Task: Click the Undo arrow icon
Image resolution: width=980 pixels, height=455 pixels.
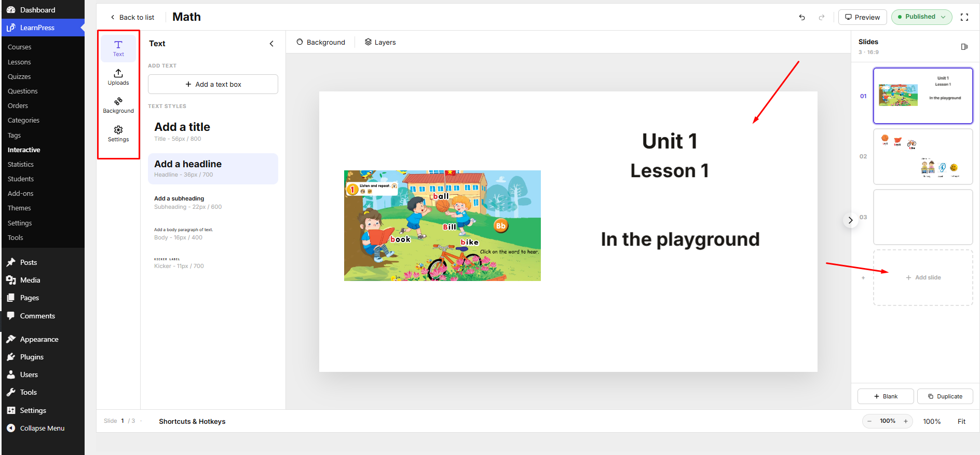Action: (x=802, y=17)
